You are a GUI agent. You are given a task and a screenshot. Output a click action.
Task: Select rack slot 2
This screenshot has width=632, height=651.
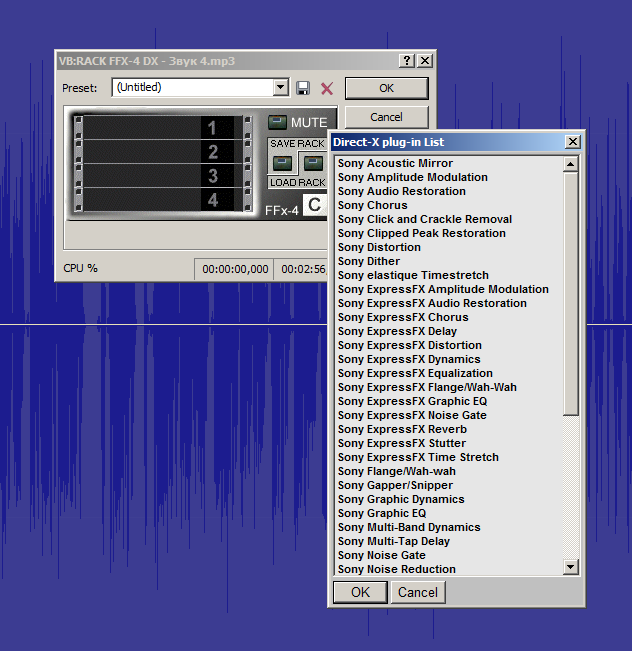click(x=162, y=152)
